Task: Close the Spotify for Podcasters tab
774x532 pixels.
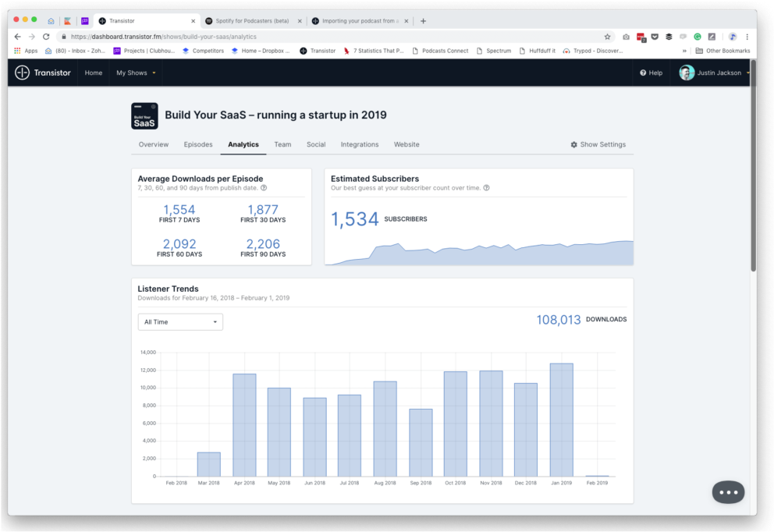Action: coord(300,21)
